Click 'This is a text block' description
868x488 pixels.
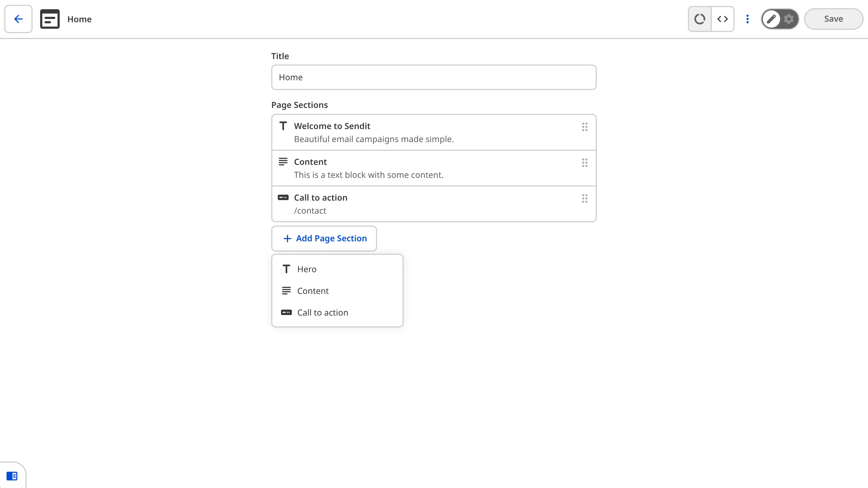pos(369,175)
